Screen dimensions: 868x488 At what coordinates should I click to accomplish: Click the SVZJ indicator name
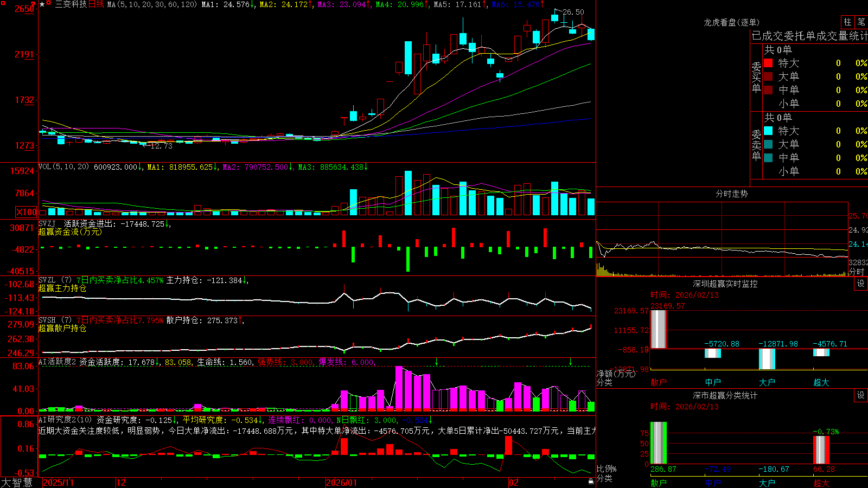[47, 224]
